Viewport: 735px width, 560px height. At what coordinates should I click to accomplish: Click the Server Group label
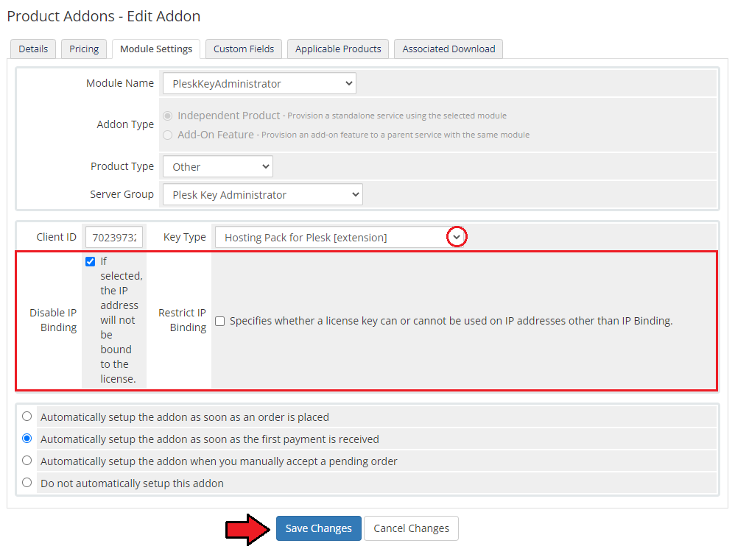[x=122, y=194]
